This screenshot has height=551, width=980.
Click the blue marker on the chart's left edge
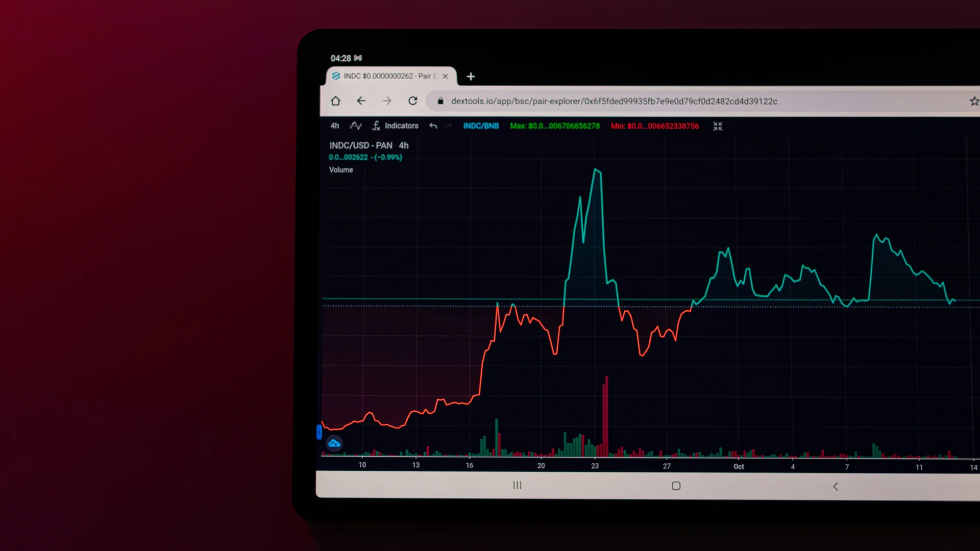coord(321,432)
